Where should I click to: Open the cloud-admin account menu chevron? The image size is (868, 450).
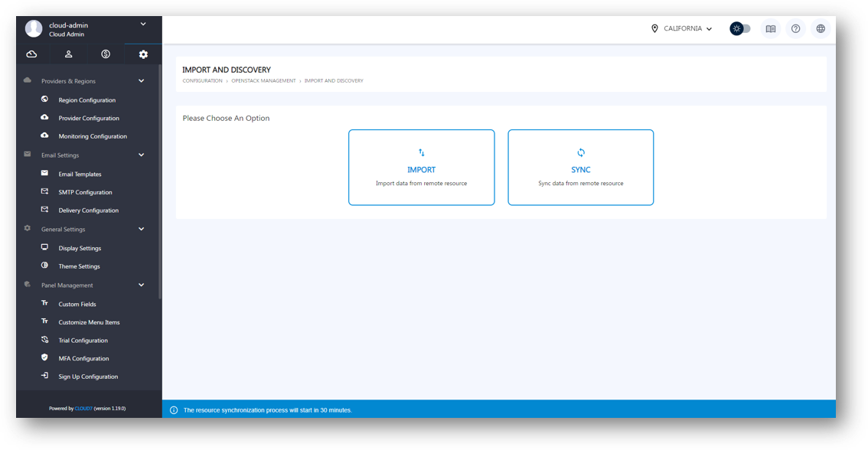pyautogui.click(x=143, y=24)
